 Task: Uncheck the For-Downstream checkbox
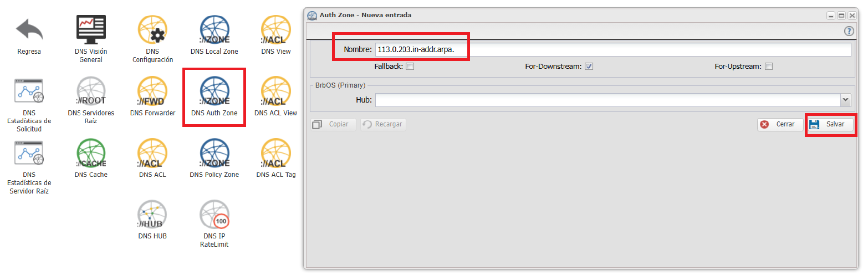589,67
